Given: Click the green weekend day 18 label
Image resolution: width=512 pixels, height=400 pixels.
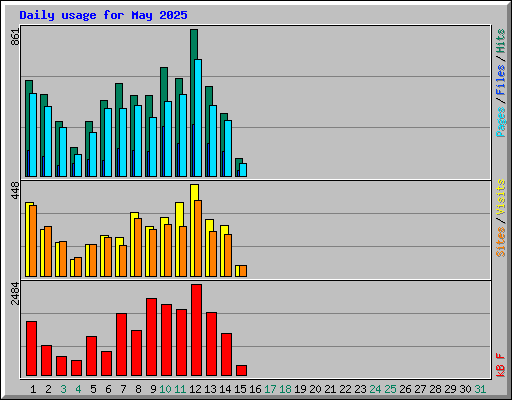Looking at the screenshot, I should [285, 389].
